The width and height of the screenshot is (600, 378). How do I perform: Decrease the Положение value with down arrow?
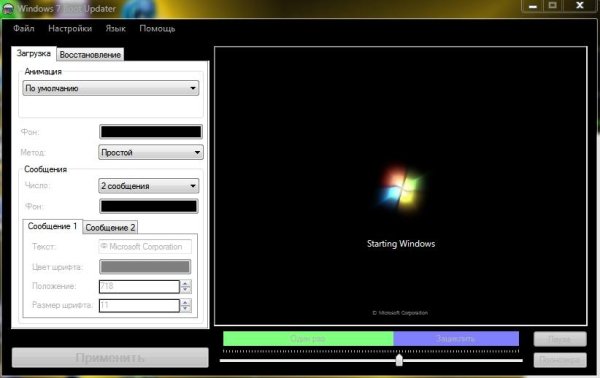point(186,290)
